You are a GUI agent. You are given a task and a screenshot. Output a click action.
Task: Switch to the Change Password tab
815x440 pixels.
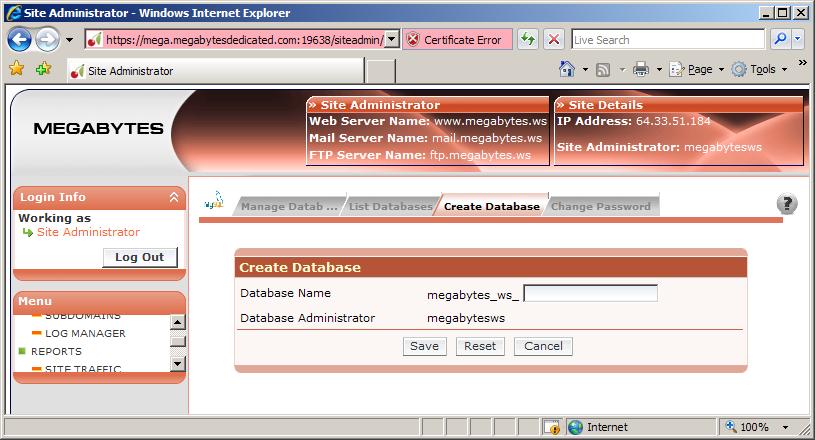600,207
